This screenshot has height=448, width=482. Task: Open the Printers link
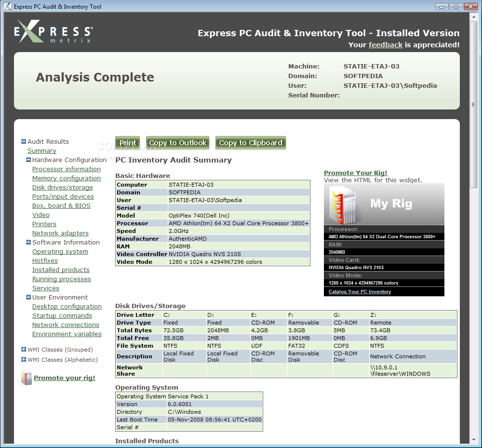click(44, 224)
